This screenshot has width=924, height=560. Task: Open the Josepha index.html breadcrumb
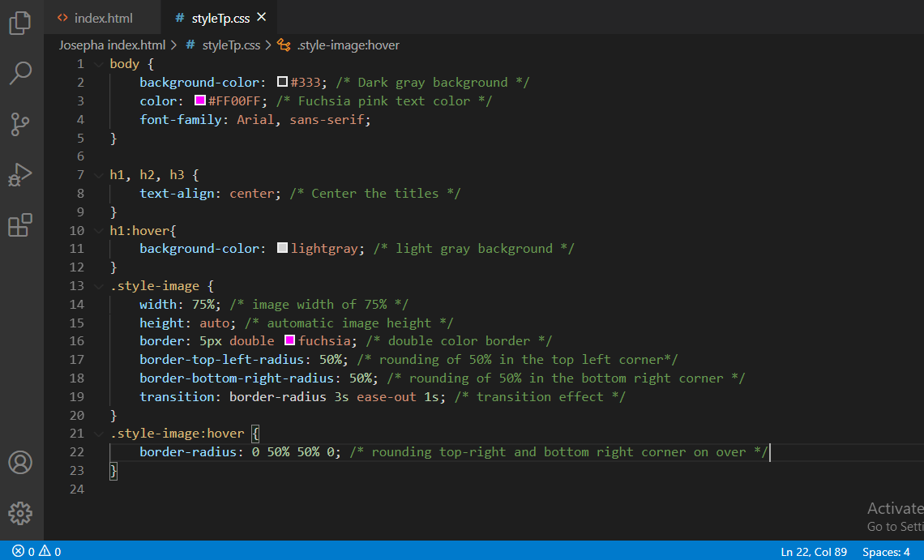pyautogui.click(x=112, y=45)
